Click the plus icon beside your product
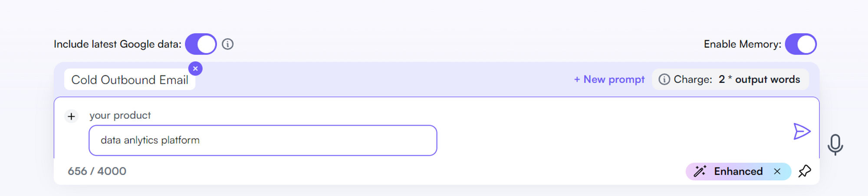868x196 pixels. [72, 116]
